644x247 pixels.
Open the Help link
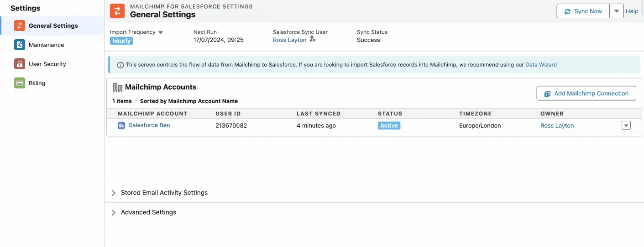[x=632, y=11]
